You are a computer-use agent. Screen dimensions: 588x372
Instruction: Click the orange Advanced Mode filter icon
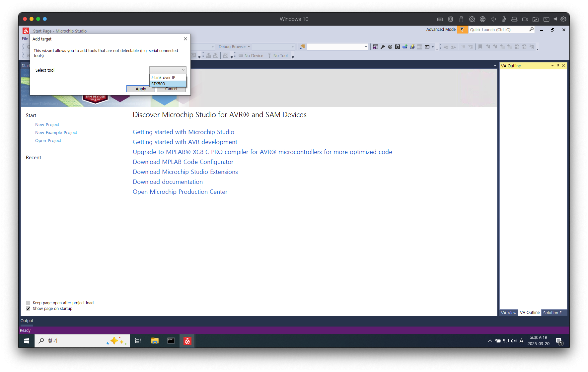(462, 30)
